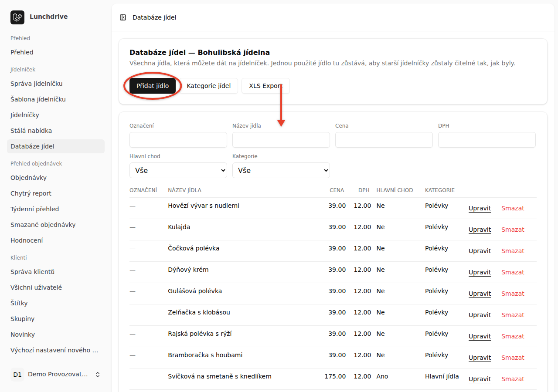This screenshot has height=392, width=558.
Task: Go to Skupiny
Action: pos(56,319)
